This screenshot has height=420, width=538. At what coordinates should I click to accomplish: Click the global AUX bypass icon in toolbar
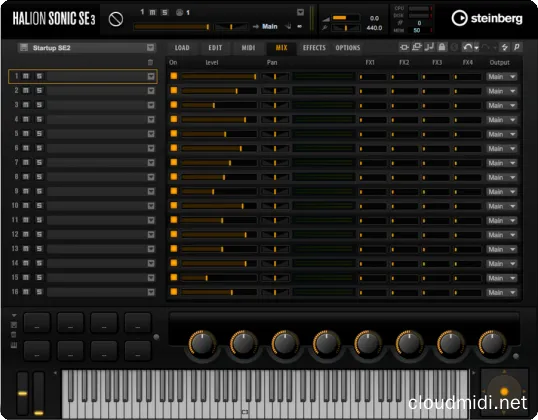point(417,47)
